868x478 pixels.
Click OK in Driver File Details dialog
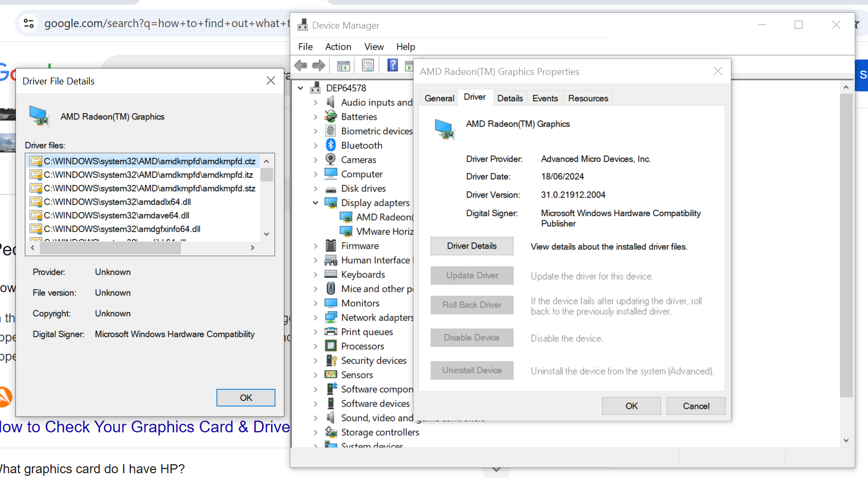pos(246,398)
